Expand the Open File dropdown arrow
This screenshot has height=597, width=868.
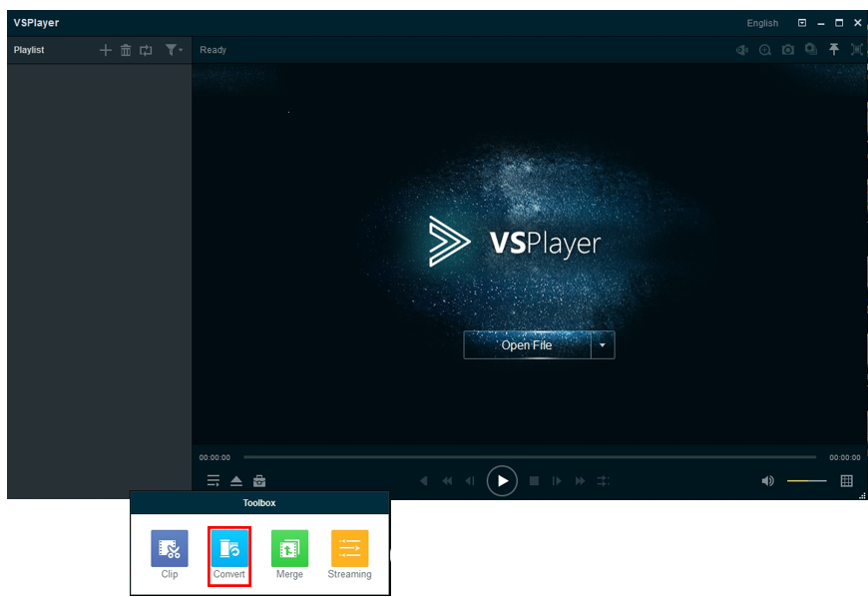[x=602, y=345]
